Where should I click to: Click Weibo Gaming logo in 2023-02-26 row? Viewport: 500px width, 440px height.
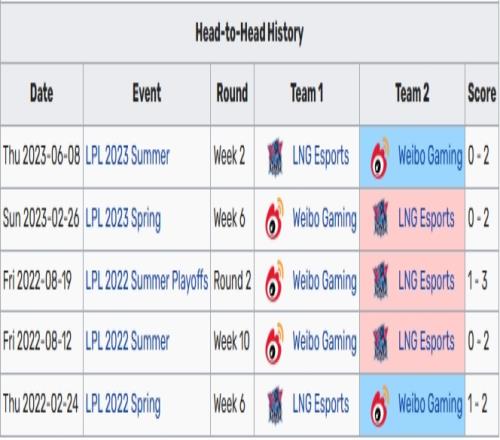coord(275,219)
